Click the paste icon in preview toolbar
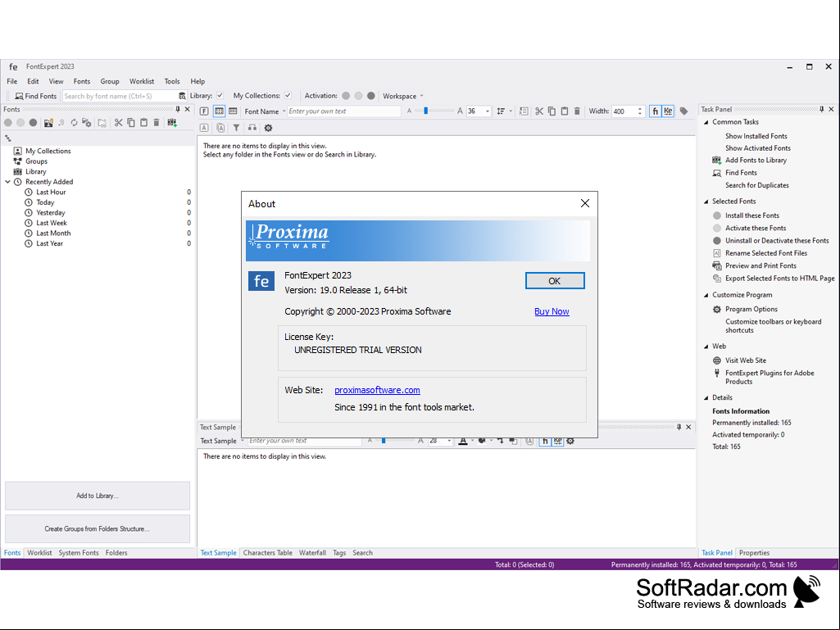The height and width of the screenshot is (630, 840). point(564,111)
